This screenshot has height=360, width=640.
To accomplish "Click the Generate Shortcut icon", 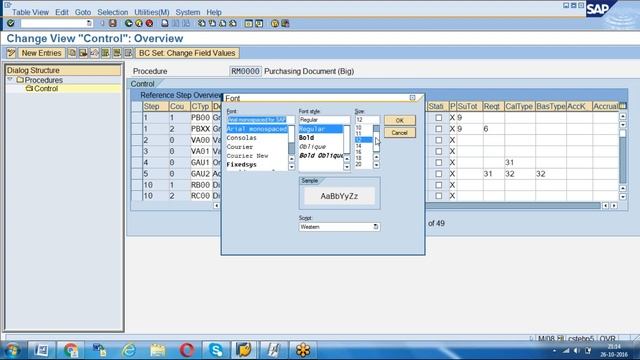I will [x=259, y=23].
